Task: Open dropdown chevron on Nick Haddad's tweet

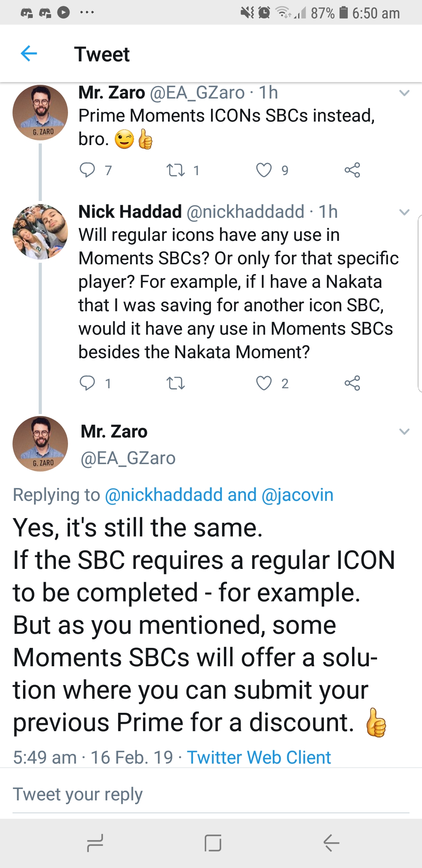Action: pyautogui.click(x=404, y=212)
